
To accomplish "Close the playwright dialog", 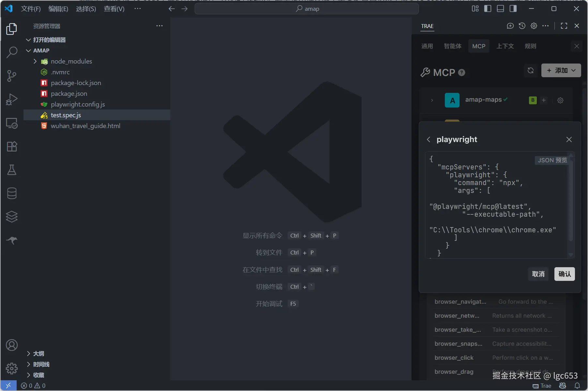I will 569,139.
